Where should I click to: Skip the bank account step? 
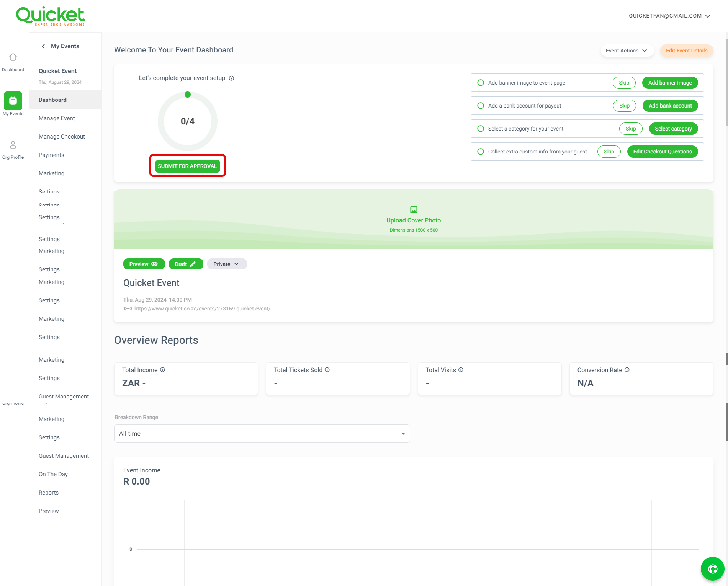pos(625,106)
